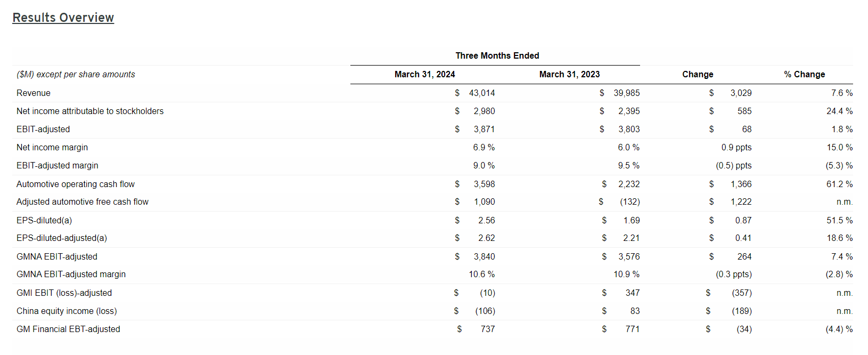Click the % Change column header

tap(804, 75)
